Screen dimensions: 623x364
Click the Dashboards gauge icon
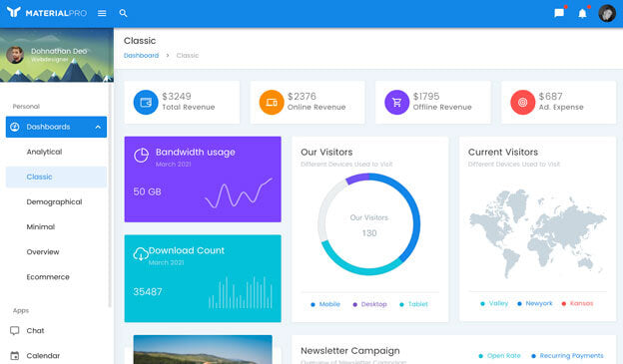[15, 127]
